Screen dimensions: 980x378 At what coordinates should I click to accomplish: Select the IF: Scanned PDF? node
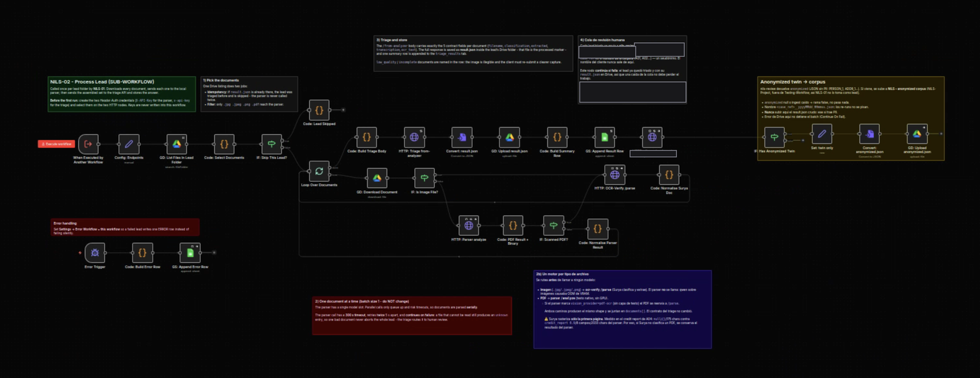coord(553,225)
